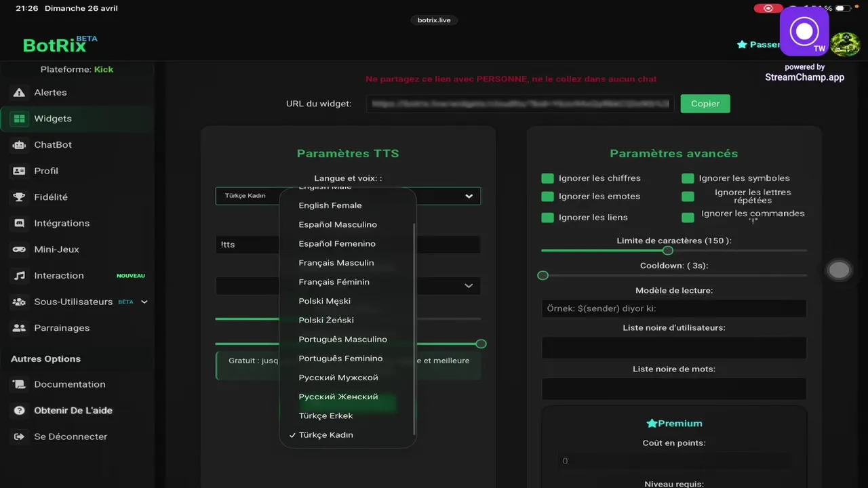
Task: Toggle Ignorer les lettres répétées checkbox
Action: tap(688, 197)
